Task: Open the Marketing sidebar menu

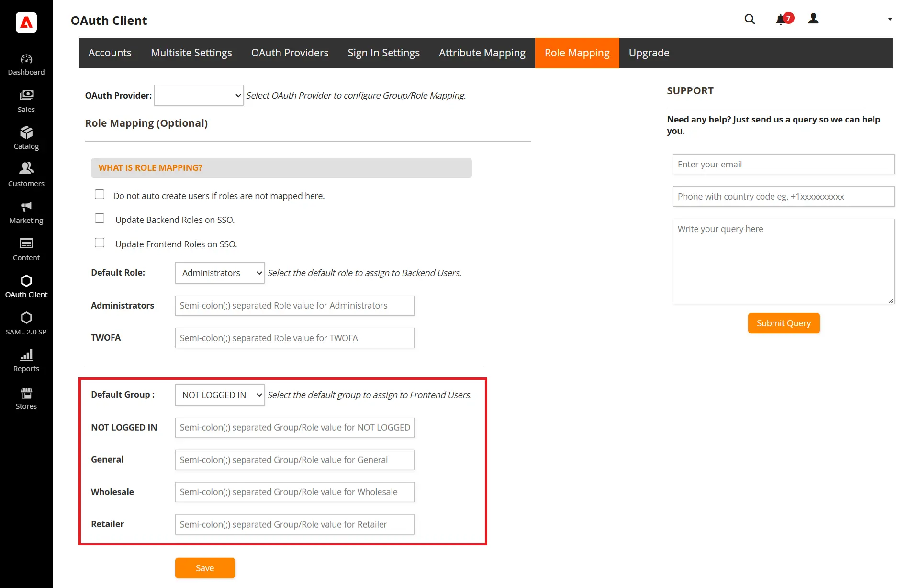Action: [26, 213]
